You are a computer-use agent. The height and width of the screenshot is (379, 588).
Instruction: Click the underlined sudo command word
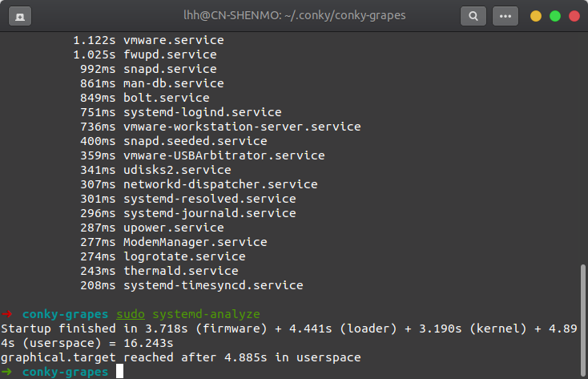[131, 314]
